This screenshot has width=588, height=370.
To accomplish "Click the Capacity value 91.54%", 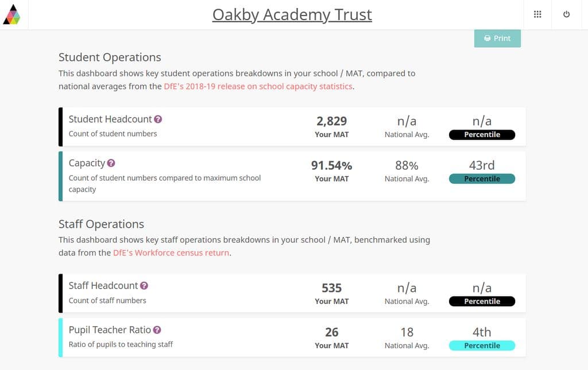I will (332, 165).
